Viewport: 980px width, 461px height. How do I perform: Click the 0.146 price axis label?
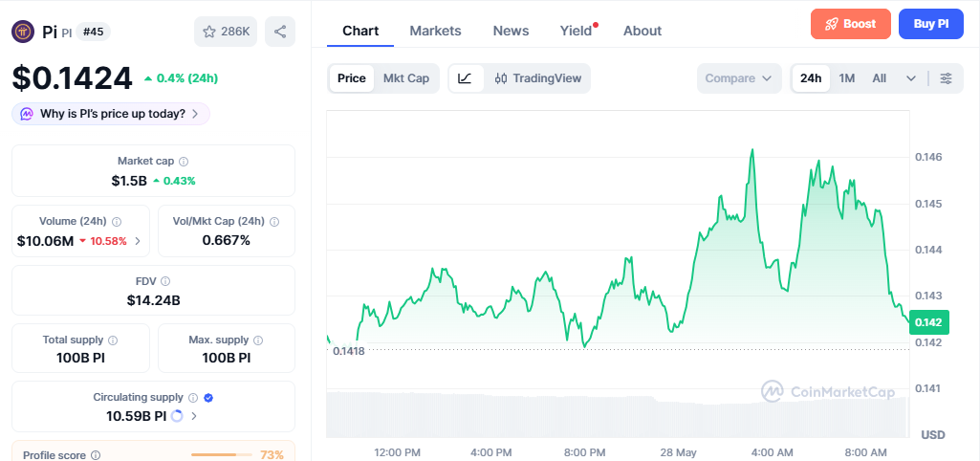click(928, 157)
